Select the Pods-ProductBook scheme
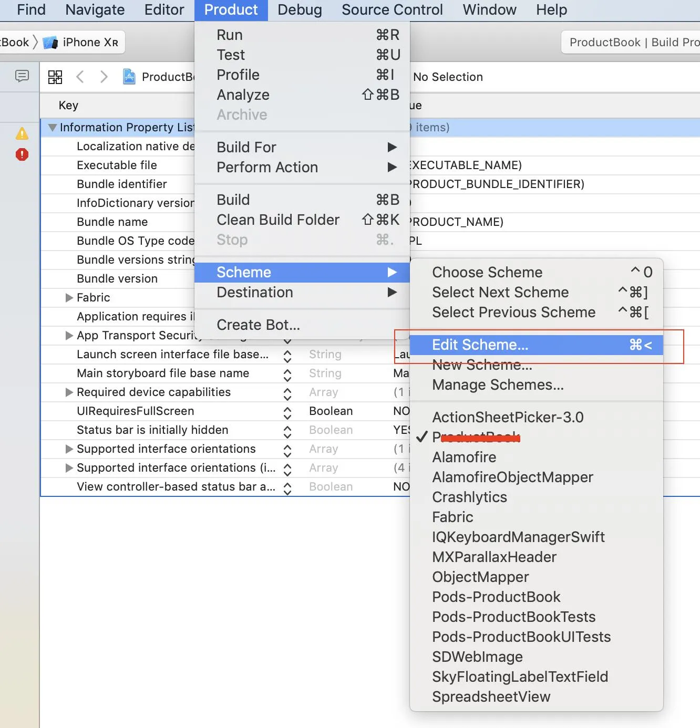700x728 pixels. 537,597
